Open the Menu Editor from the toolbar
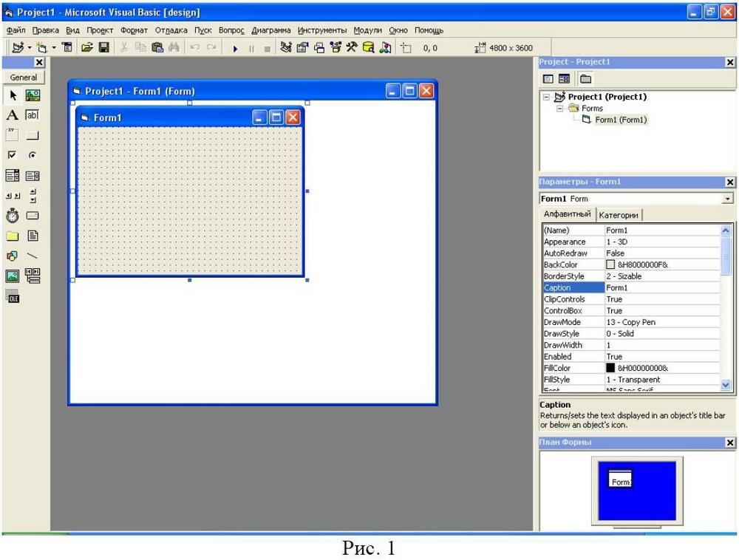Screen dimensions: 739x560 coord(68,47)
